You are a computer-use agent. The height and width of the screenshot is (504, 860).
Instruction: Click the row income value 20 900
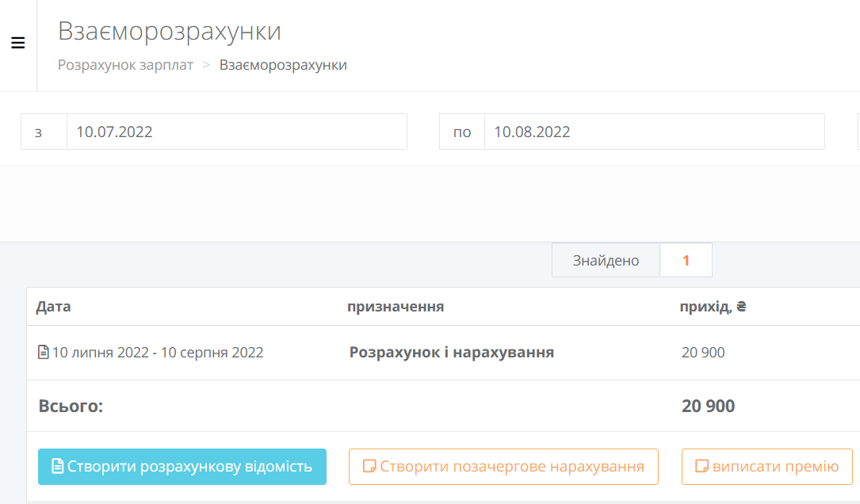point(703,353)
